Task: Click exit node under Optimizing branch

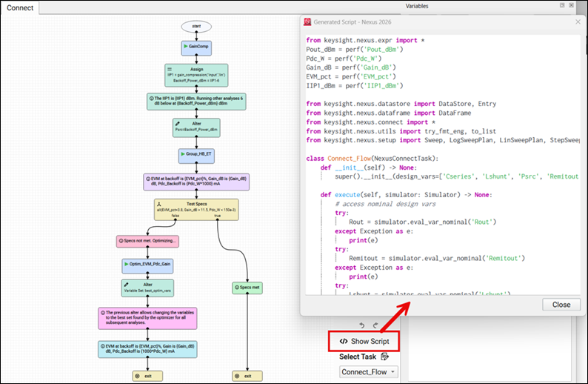Action: click(x=147, y=376)
